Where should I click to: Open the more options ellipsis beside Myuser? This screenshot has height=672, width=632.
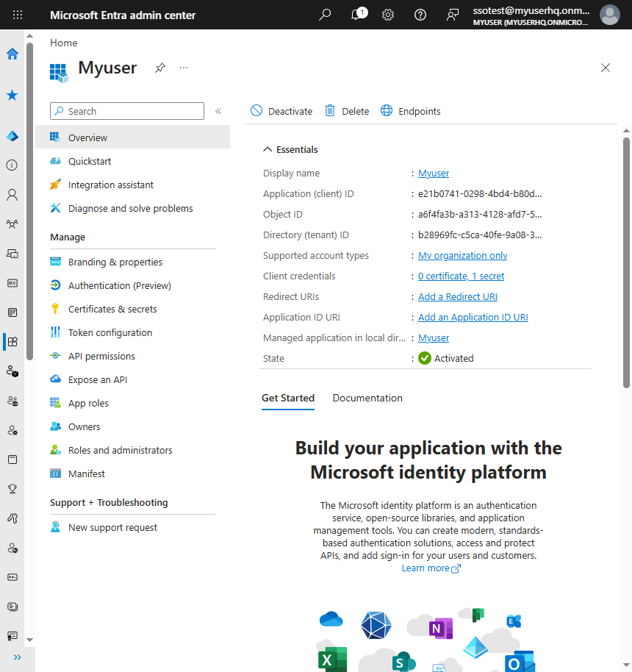184,68
